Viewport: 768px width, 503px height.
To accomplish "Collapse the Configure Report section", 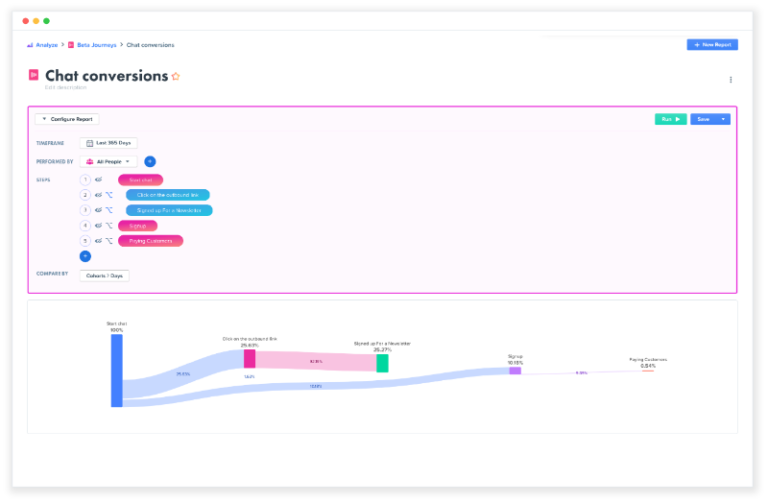I will (67, 119).
